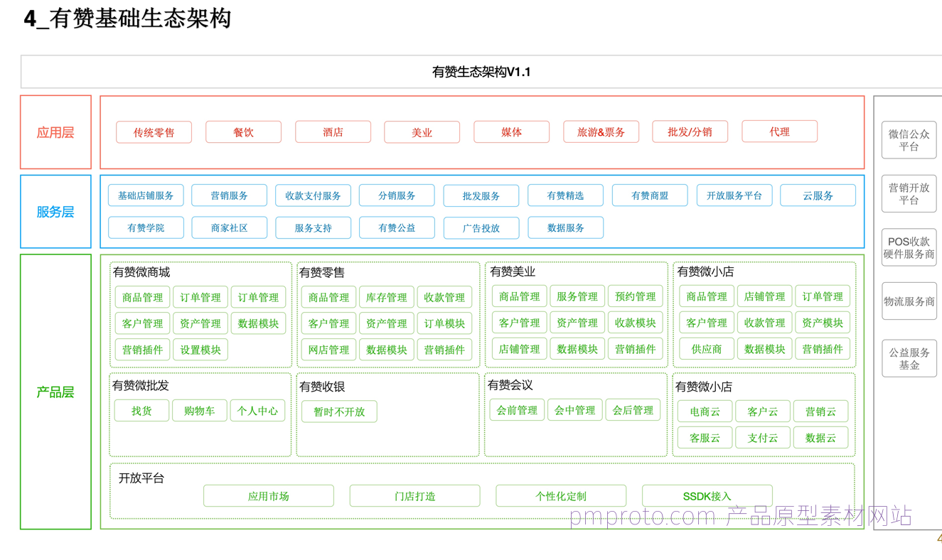The image size is (942, 560).
Task: Select the 有赞精选 box
Action: (565, 195)
